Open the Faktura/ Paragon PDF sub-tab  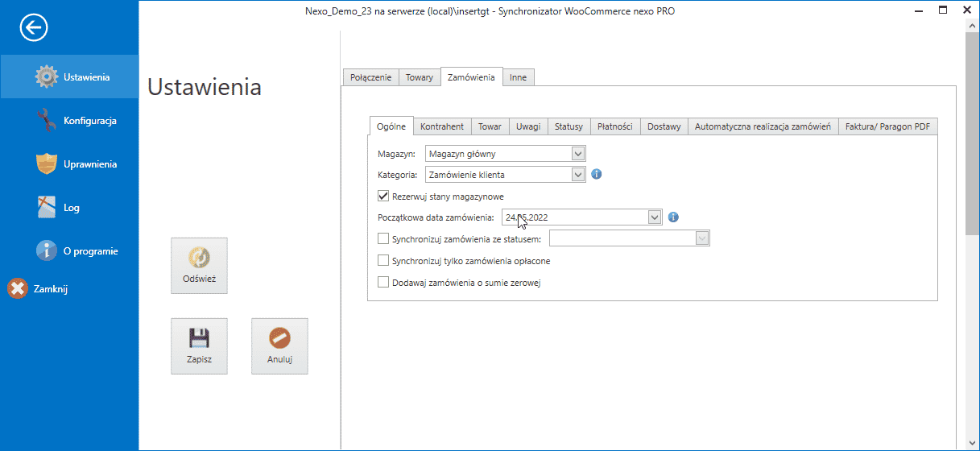(x=888, y=126)
